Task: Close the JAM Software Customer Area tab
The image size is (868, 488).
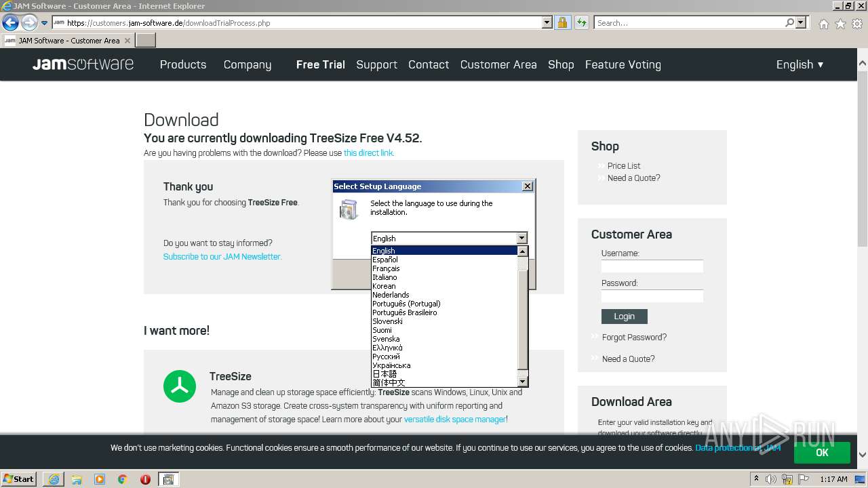Action: pos(127,41)
